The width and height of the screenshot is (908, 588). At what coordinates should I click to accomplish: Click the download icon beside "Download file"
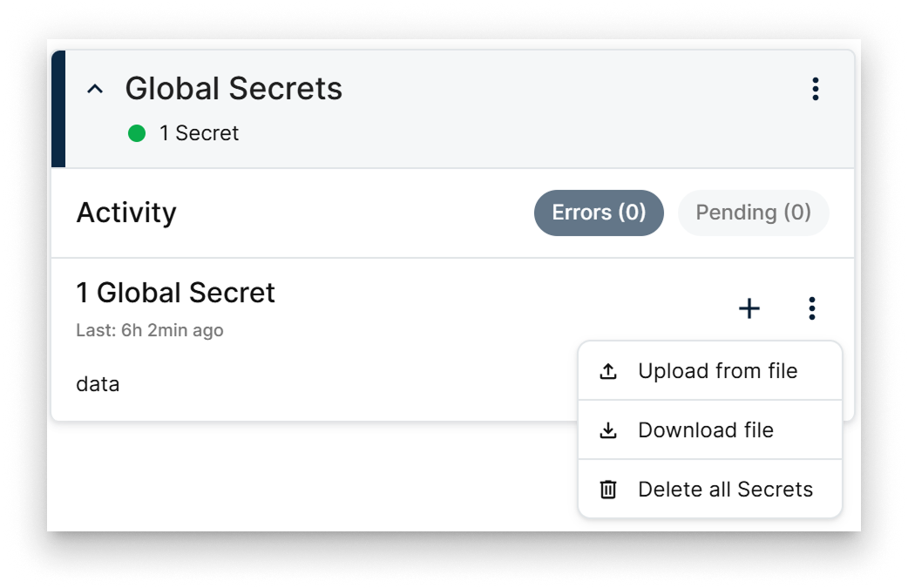pyautogui.click(x=606, y=429)
